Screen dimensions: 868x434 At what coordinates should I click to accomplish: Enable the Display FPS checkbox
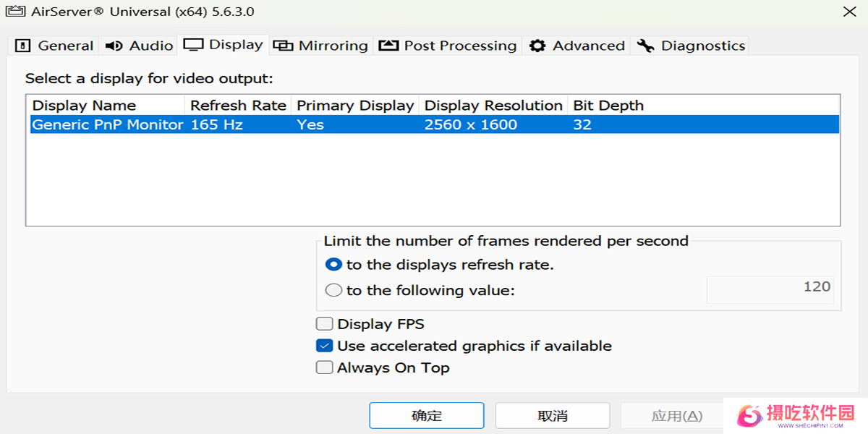tap(325, 324)
